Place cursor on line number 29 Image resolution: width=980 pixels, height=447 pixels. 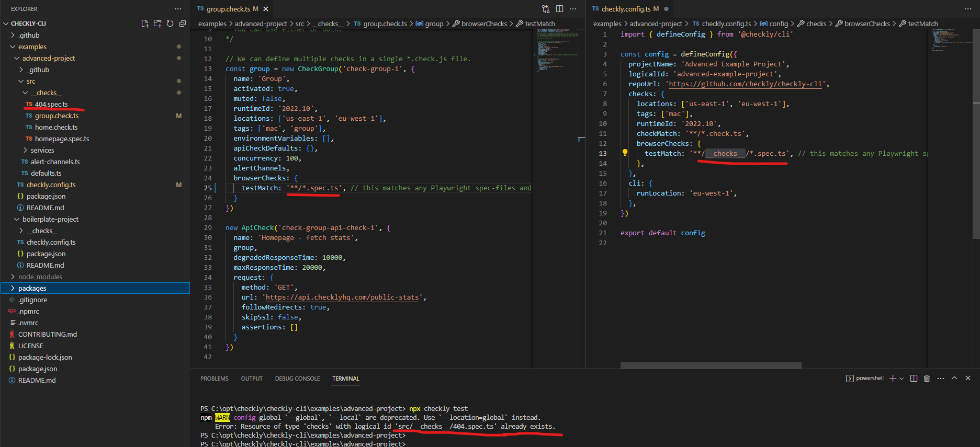pos(208,227)
